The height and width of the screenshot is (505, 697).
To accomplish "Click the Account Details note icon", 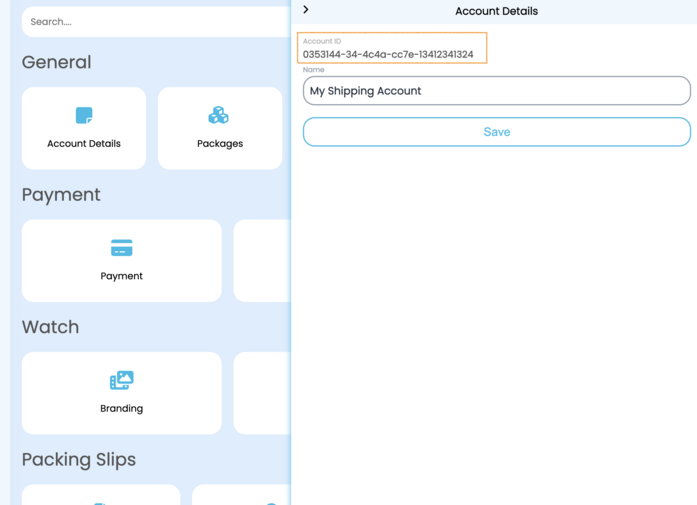I will (x=84, y=116).
